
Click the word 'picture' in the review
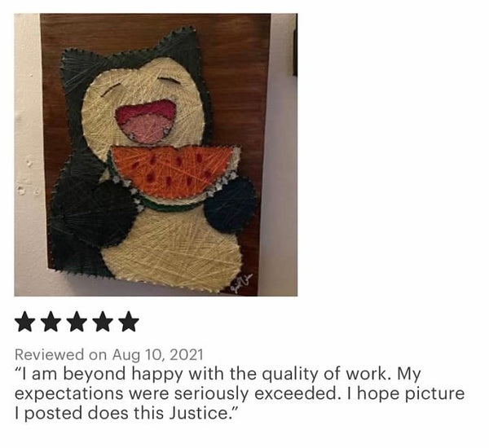tap(434, 393)
